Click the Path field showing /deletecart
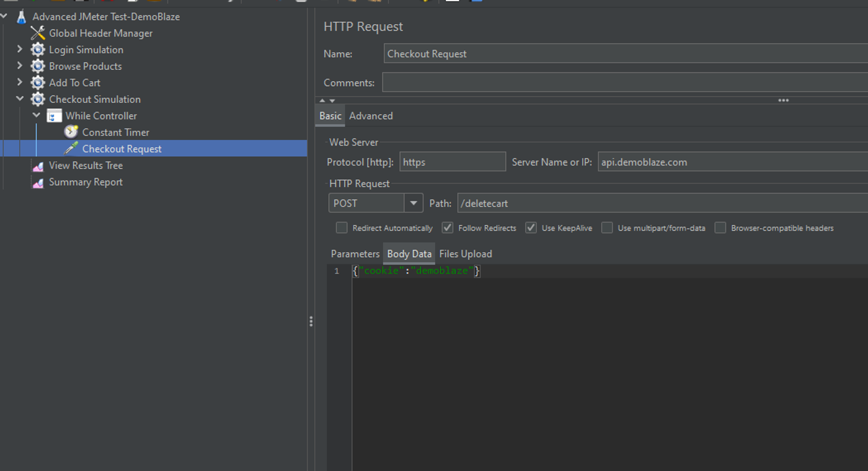 pyautogui.click(x=663, y=203)
